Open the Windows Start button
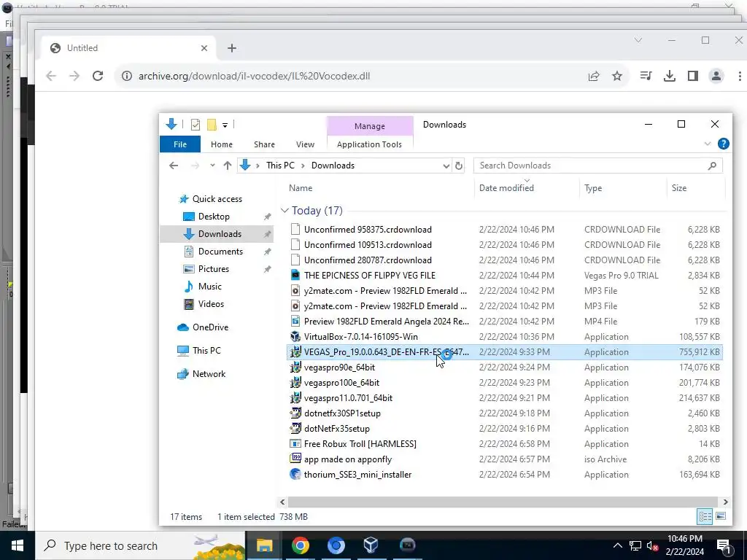Screen dimensions: 747x560 [x=18, y=545]
